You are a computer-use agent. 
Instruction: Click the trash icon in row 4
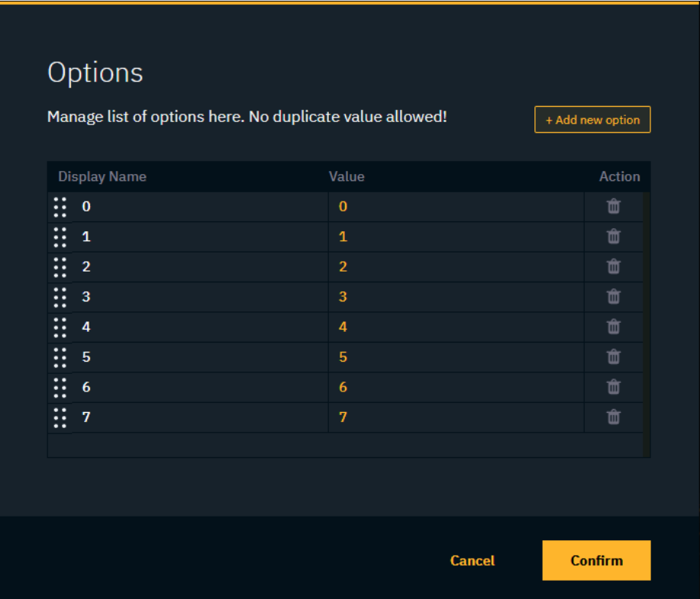pyautogui.click(x=613, y=327)
